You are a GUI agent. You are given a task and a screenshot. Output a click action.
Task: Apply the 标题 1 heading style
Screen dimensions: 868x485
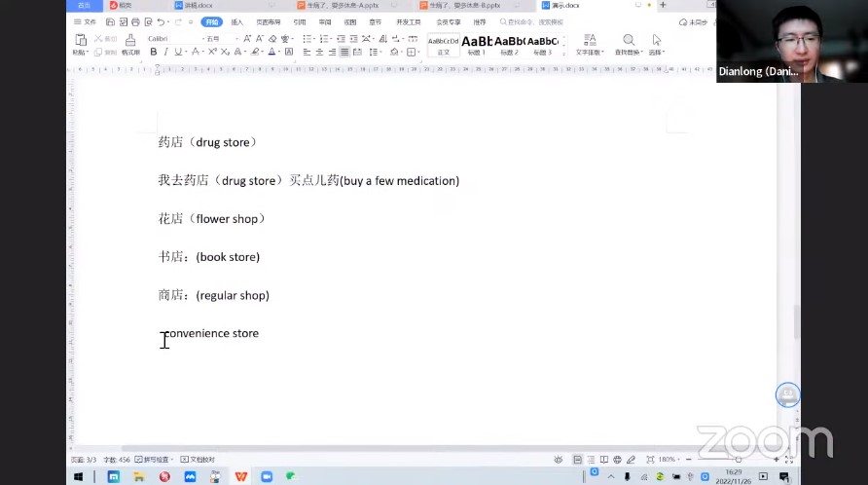click(x=476, y=45)
